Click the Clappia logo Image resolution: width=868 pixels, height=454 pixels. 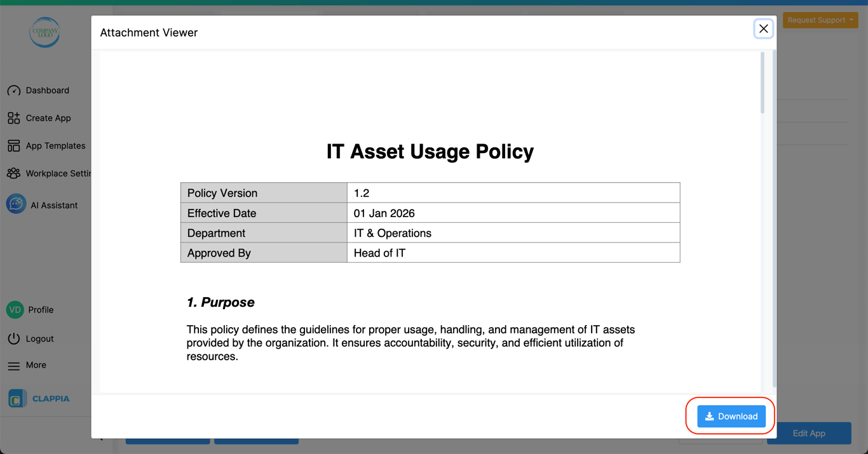[39, 399]
